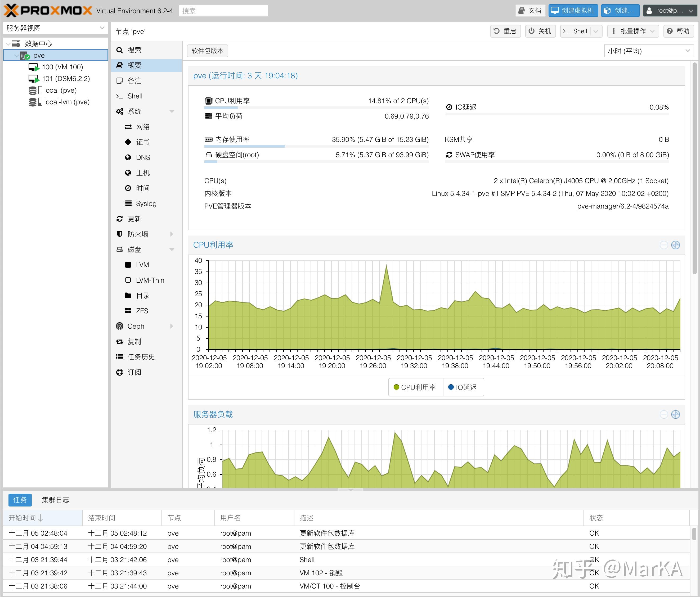This screenshot has width=700, height=597.
Task: Open 订阅 subscription item
Action: 147,373
